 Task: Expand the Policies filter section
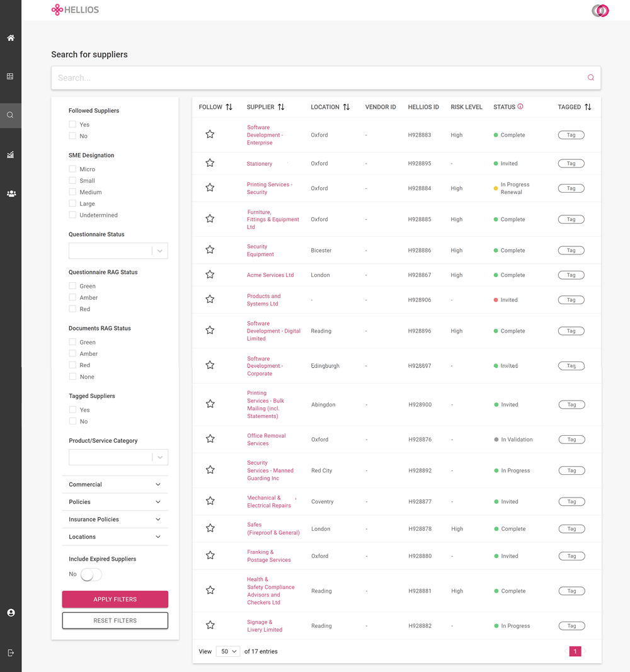[115, 502]
